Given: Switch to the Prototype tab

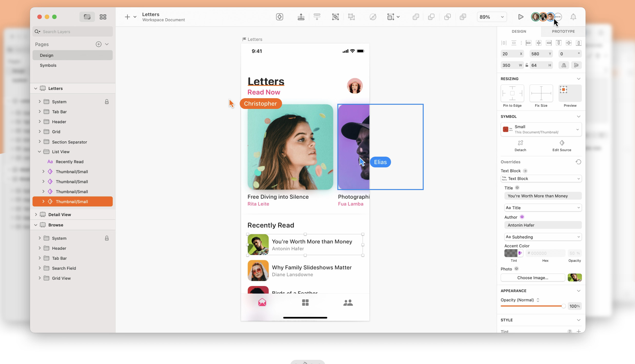Looking at the screenshot, I should pyautogui.click(x=563, y=31).
